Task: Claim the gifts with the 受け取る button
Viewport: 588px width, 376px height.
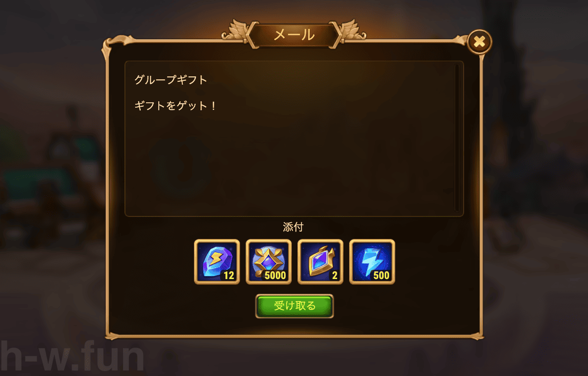Action: pyautogui.click(x=294, y=306)
